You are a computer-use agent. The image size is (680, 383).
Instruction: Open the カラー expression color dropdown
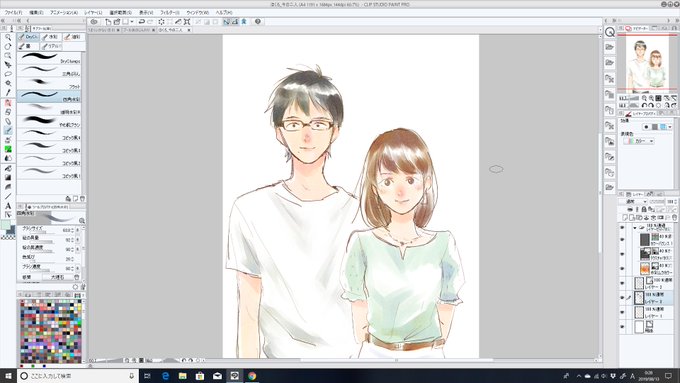638,141
